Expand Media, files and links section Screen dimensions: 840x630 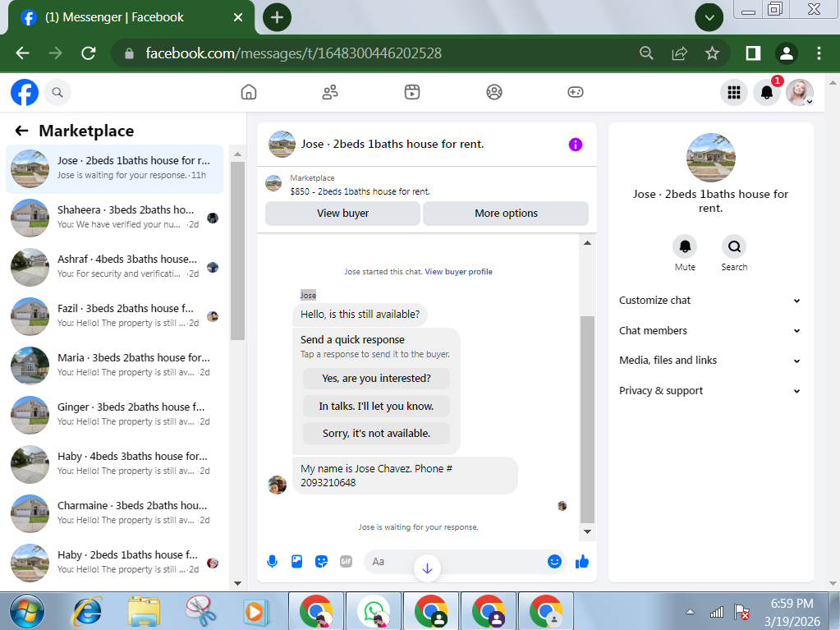[710, 361]
